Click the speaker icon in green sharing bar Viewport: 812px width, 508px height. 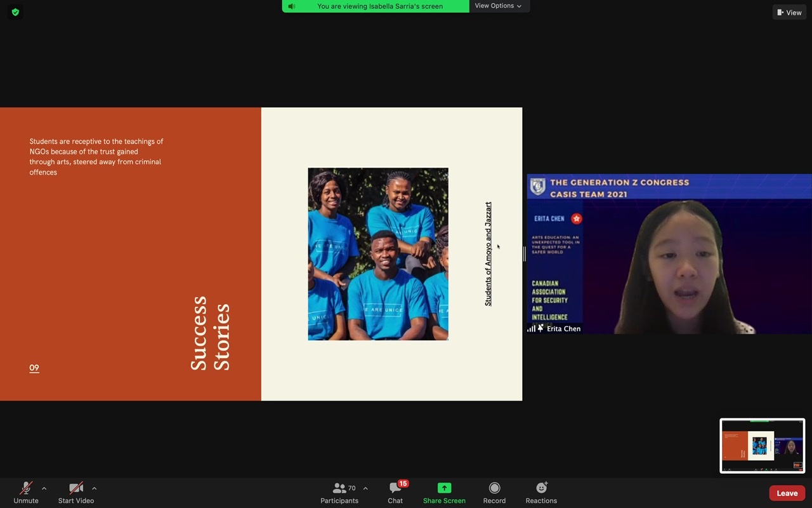click(292, 6)
